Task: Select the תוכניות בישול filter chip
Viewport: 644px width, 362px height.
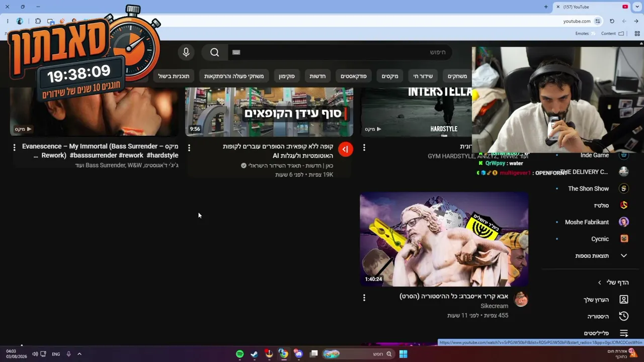Action: [174, 76]
